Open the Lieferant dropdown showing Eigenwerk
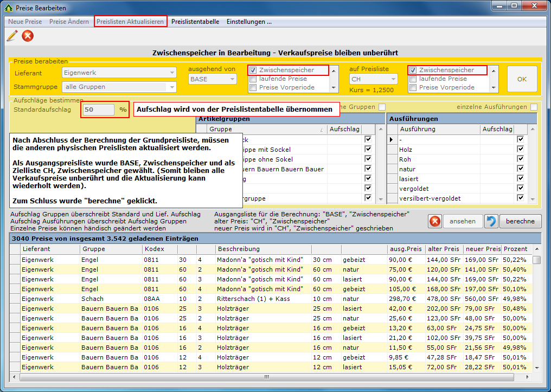The height and width of the screenshot is (392, 551). point(172,73)
